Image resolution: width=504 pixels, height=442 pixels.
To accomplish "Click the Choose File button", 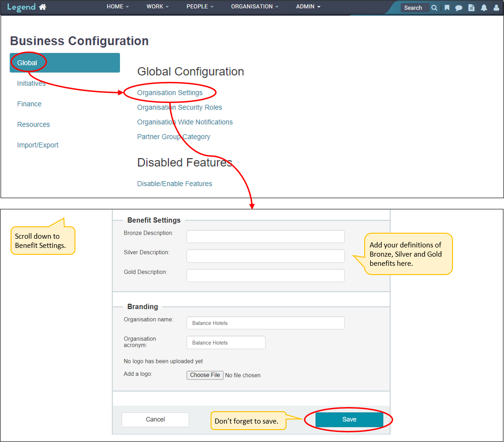I will click(x=205, y=375).
